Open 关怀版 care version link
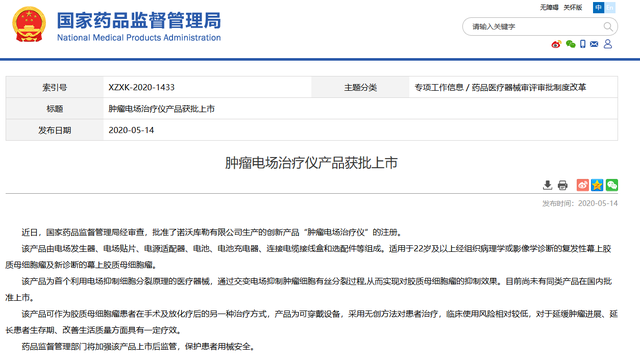 point(573,7)
